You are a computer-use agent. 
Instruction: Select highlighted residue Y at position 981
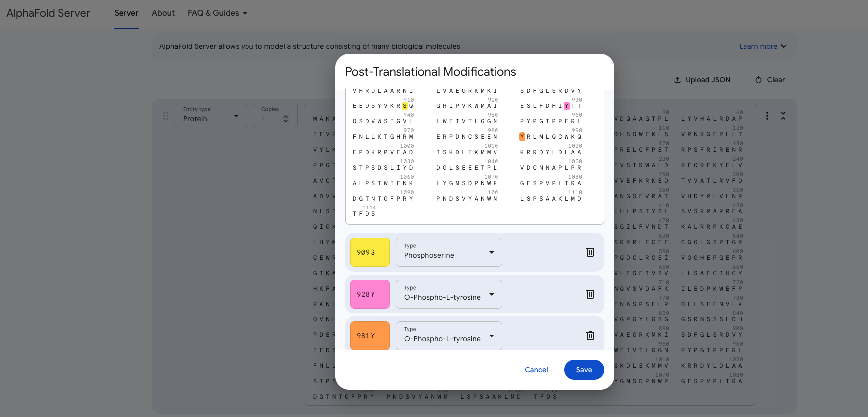522,137
